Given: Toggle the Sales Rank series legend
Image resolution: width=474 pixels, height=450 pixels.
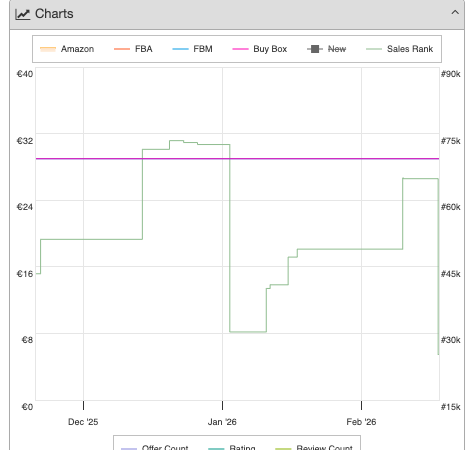Looking at the screenshot, I should tap(400, 49).
